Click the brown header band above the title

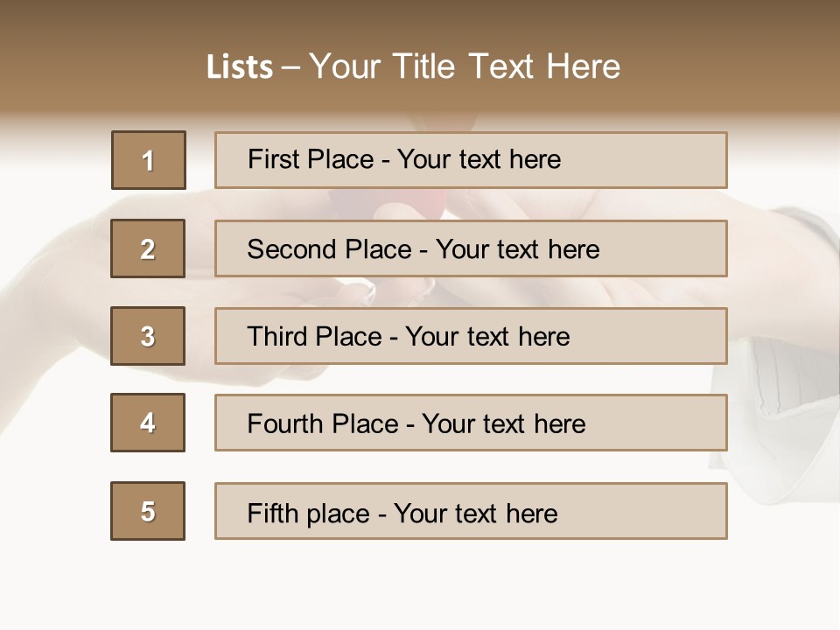click(420, 22)
